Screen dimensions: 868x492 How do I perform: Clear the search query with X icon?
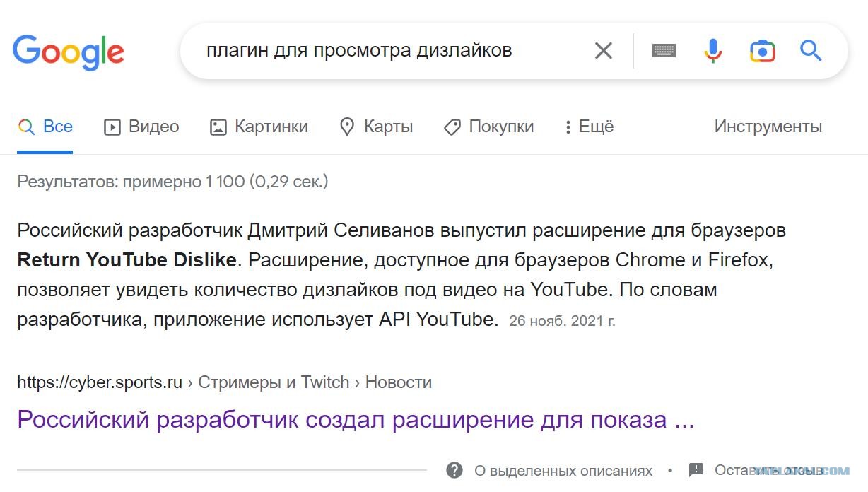click(603, 51)
